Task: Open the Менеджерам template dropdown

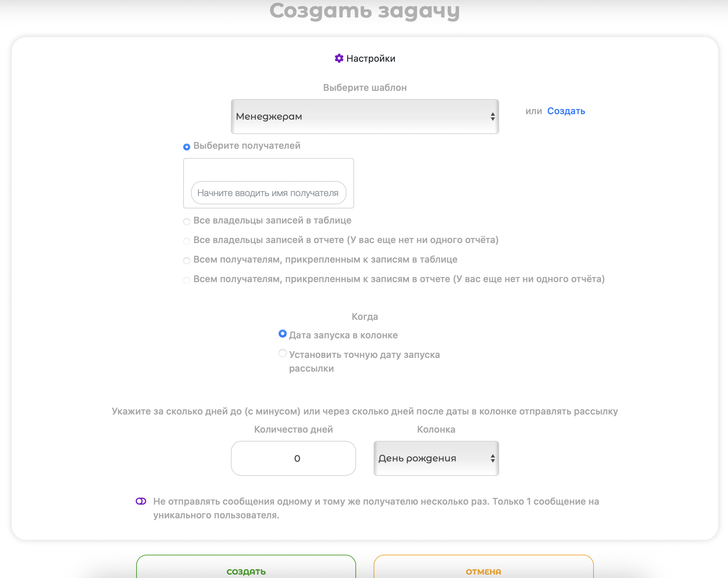Action: click(364, 117)
